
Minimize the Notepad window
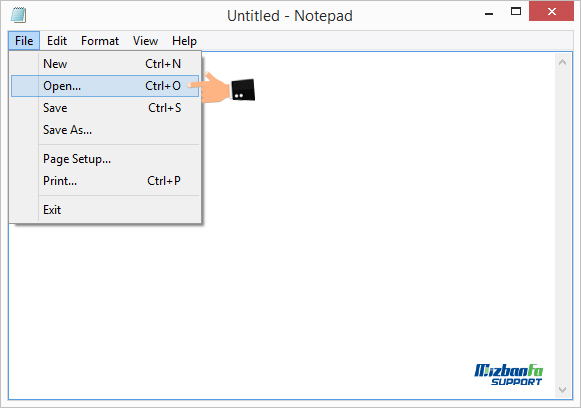(489, 13)
